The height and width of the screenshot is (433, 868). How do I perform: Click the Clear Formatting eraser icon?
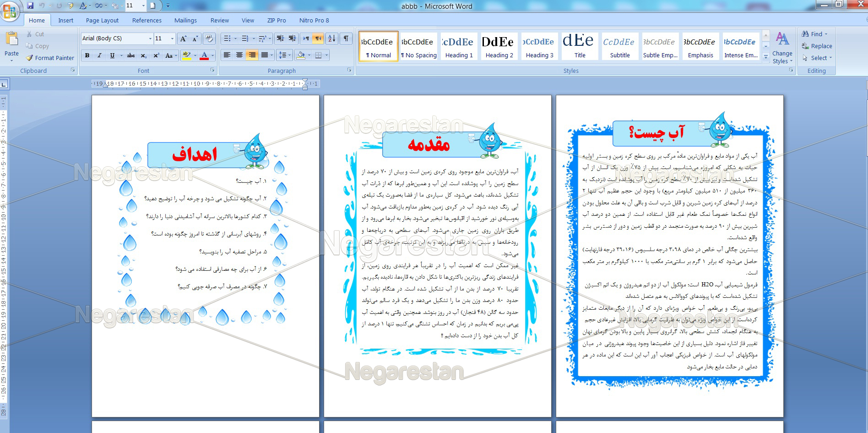tap(209, 38)
